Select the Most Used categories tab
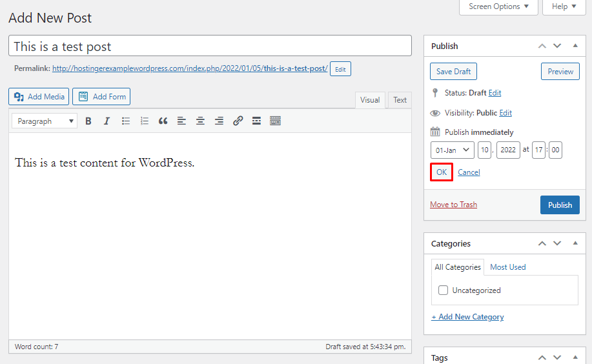The width and height of the screenshot is (592, 364). click(507, 267)
